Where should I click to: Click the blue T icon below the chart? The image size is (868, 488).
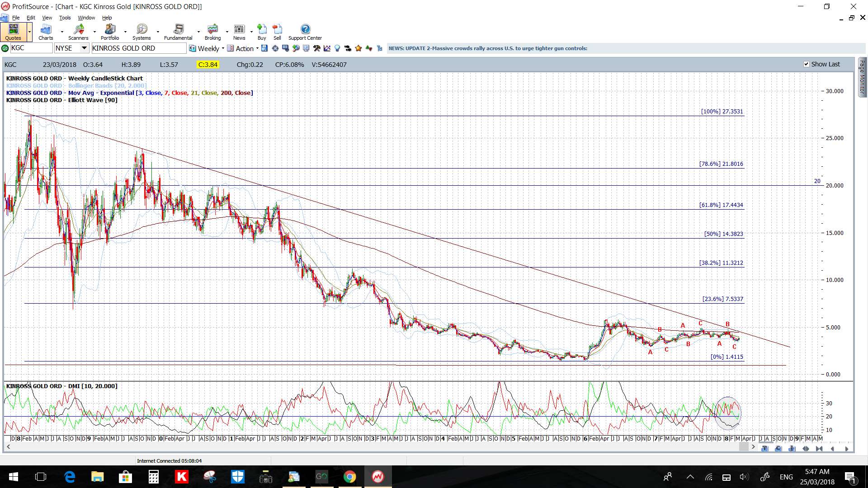pos(764,449)
